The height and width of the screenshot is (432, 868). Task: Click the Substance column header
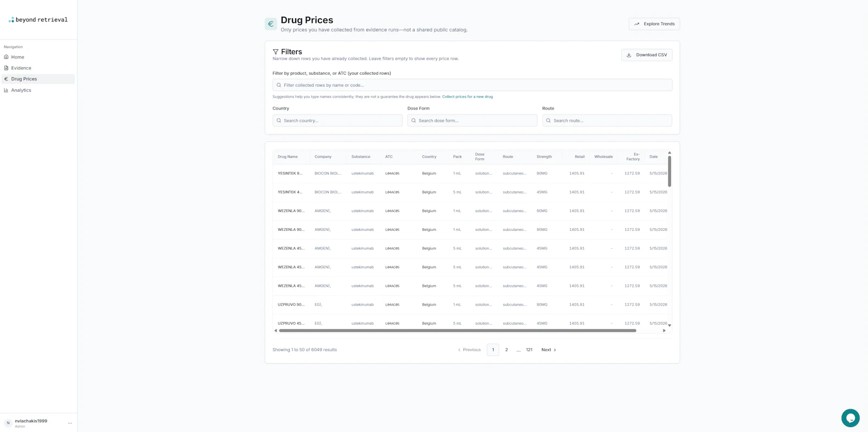click(x=361, y=157)
